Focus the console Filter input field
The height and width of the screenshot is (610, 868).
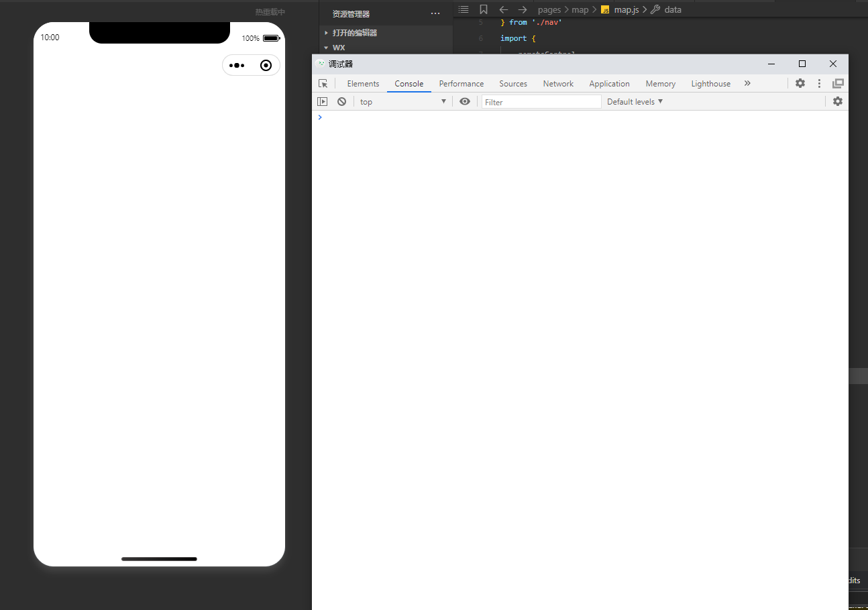(x=541, y=102)
